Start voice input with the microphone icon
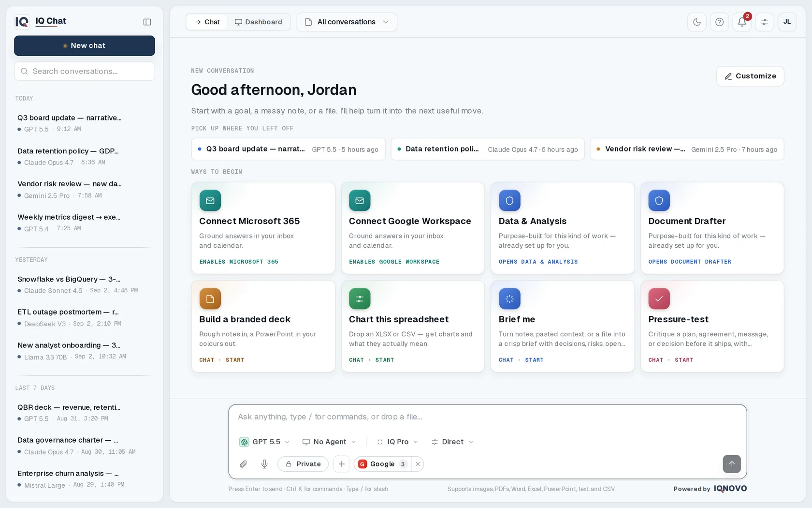The image size is (812, 508). pyautogui.click(x=264, y=464)
